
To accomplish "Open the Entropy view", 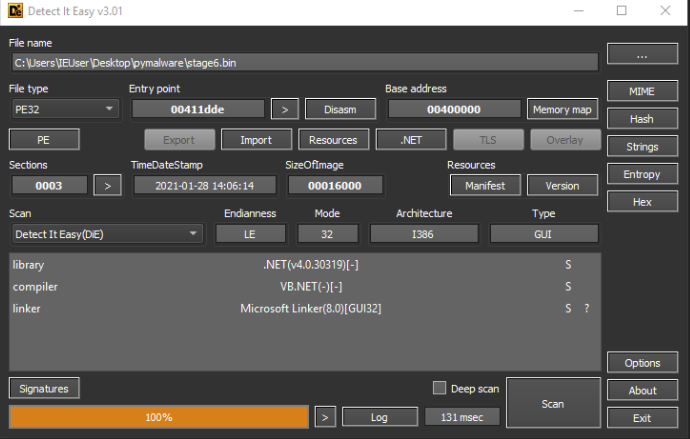I will (642, 174).
